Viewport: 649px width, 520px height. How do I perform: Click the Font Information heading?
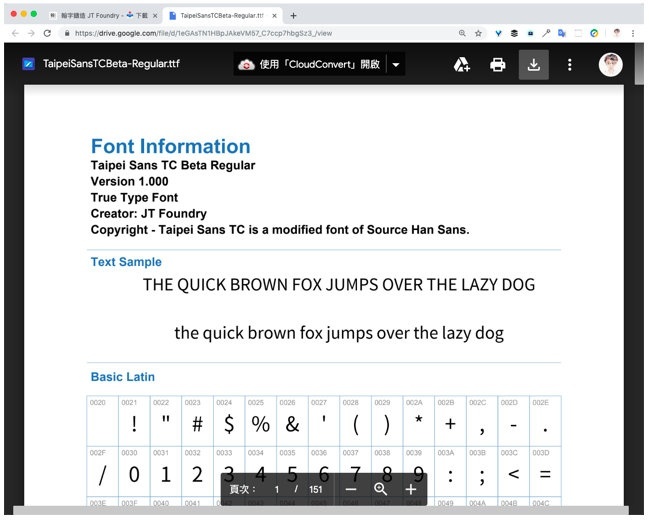(171, 146)
